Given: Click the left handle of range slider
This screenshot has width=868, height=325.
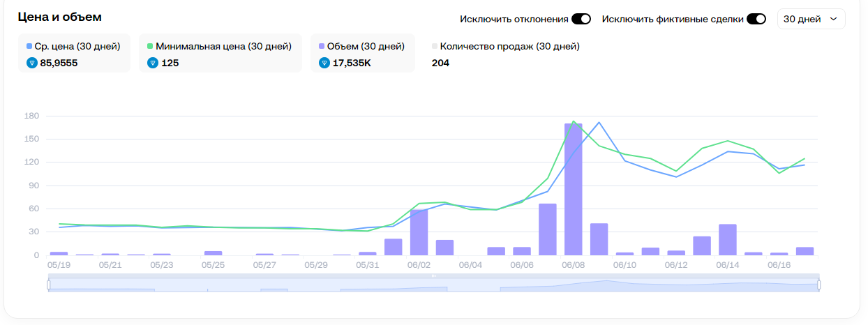Looking at the screenshot, I should [49, 285].
